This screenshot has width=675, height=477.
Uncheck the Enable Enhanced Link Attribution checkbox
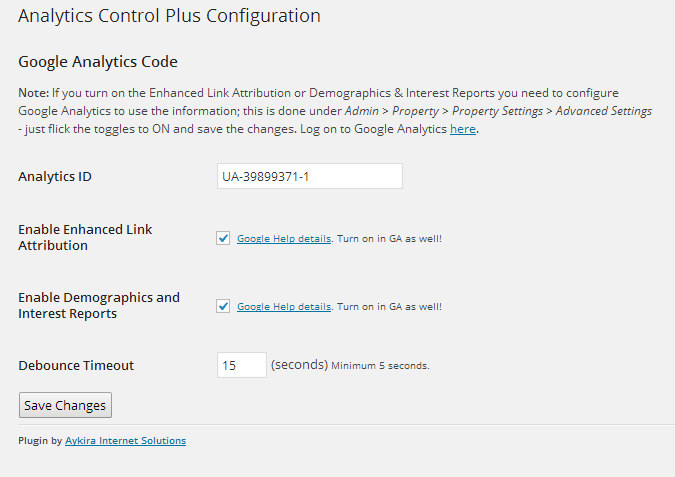tap(223, 238)
